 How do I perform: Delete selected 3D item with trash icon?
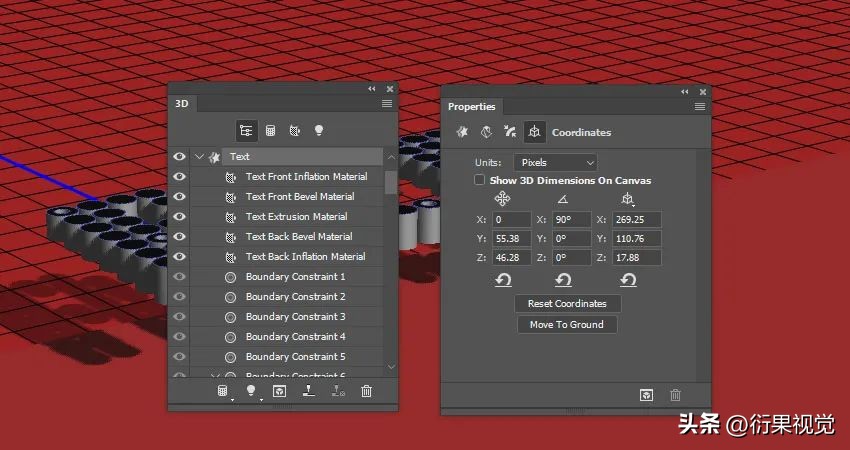click(367, 391)
